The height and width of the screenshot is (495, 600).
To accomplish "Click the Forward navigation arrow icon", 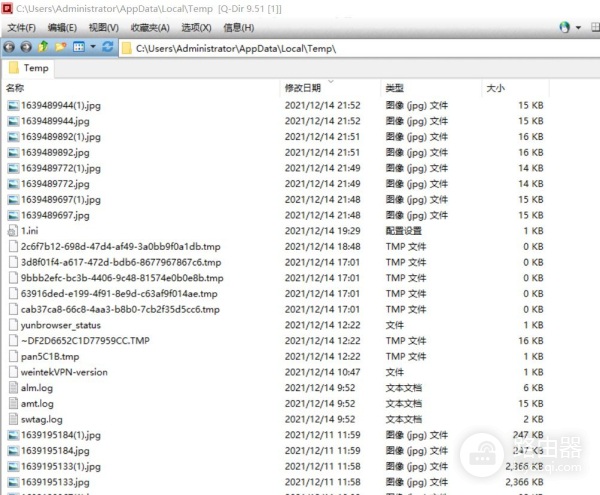I will pyautogui.click(x=26, y=47).
